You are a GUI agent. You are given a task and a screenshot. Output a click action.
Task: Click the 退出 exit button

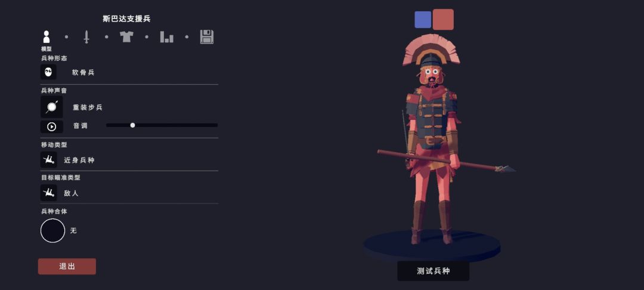67,266
